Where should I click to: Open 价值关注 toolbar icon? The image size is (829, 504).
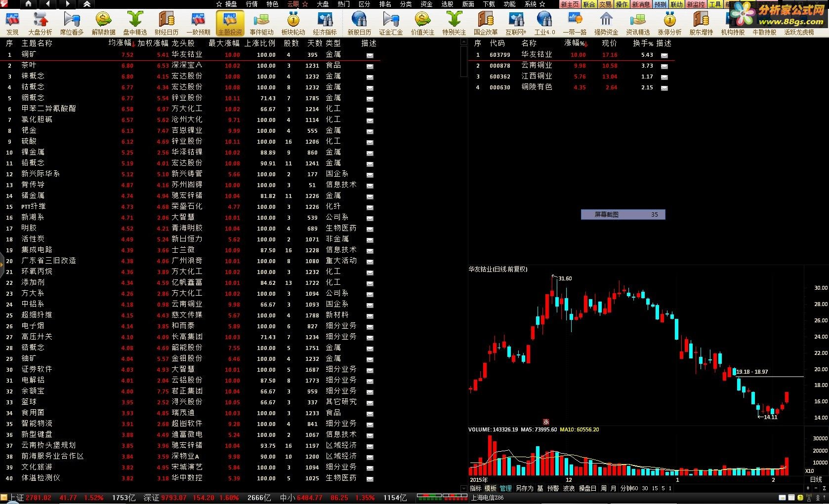[422, 24]
